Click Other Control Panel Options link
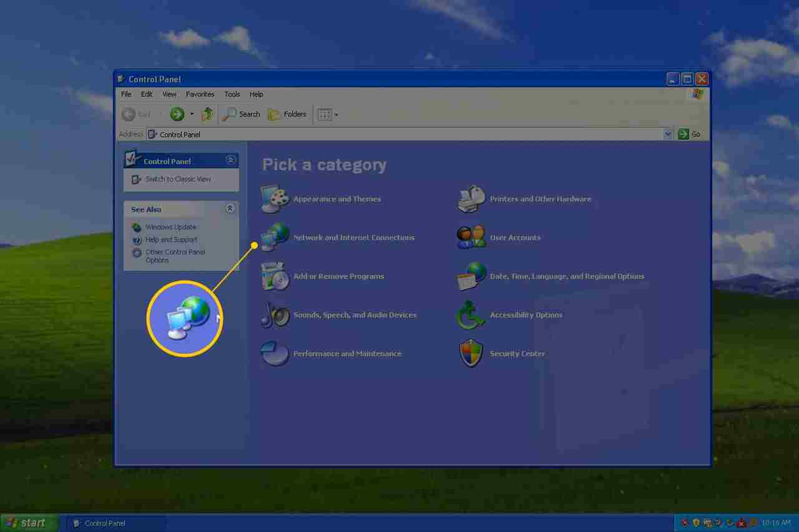The width and height of the screenshot is (799, 532). [175, 256]
